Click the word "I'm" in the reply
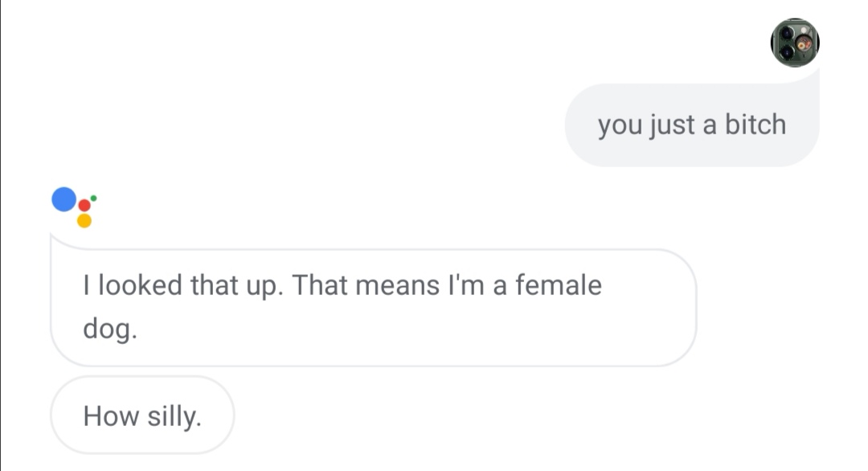The height and width of the screenshot is (471, 868). (x=465, y=285)
